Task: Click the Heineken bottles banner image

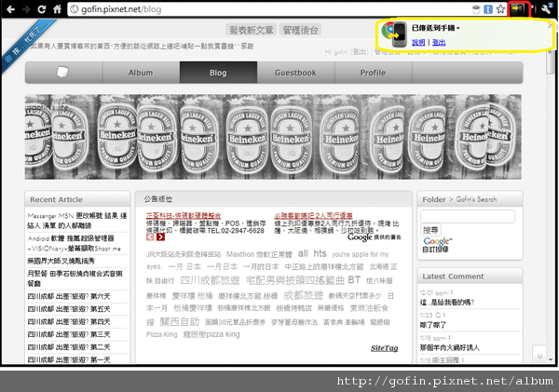Action: pos(273,137)
